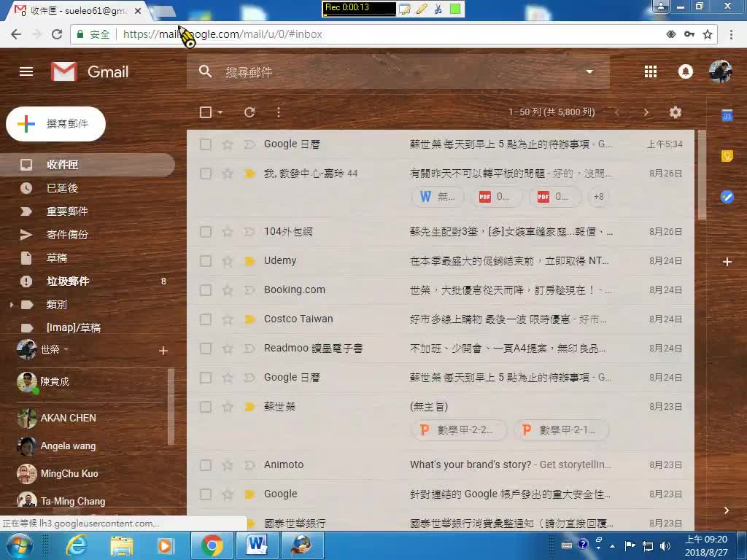This screenshot has height=560, width=747.
Task: Open Word from the Windows taskbar
Action: click(258, 545)
